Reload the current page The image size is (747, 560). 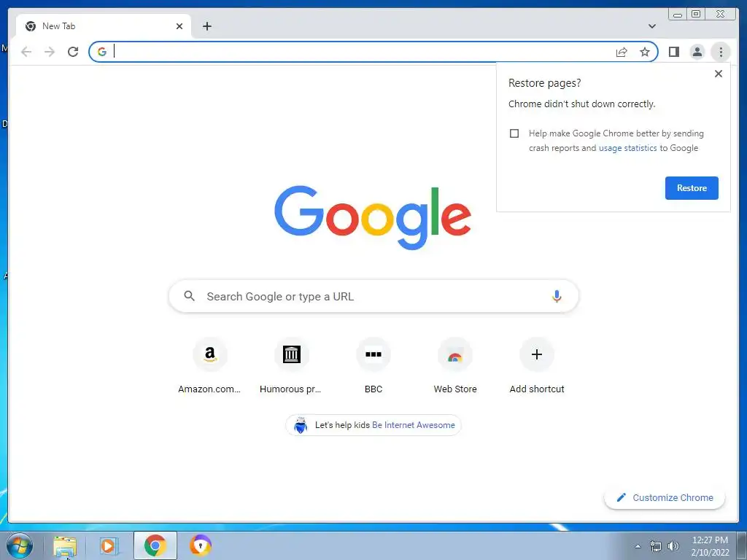tap(73, 52)
